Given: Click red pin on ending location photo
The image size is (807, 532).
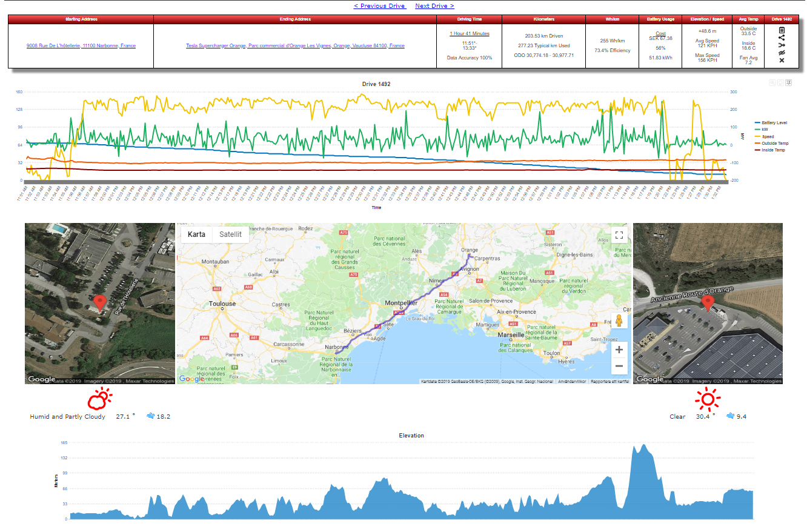Looking at the screenshot, I should coord(707,302).
